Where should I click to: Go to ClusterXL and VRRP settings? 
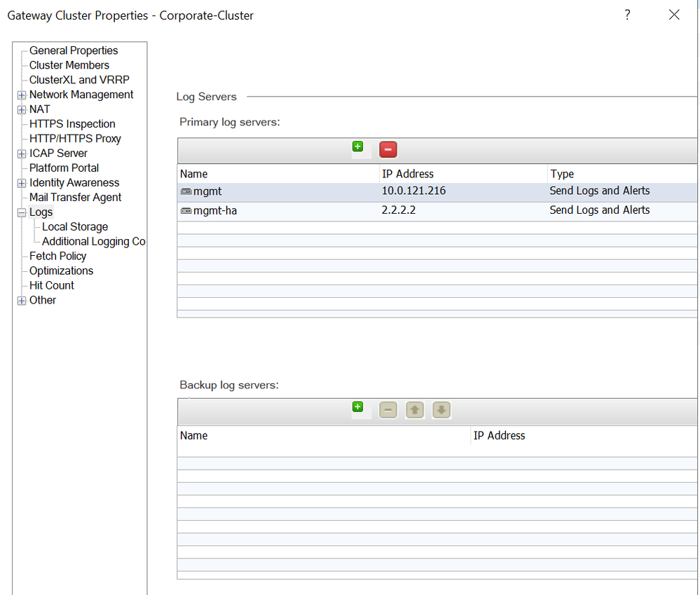tap(79, 80)
